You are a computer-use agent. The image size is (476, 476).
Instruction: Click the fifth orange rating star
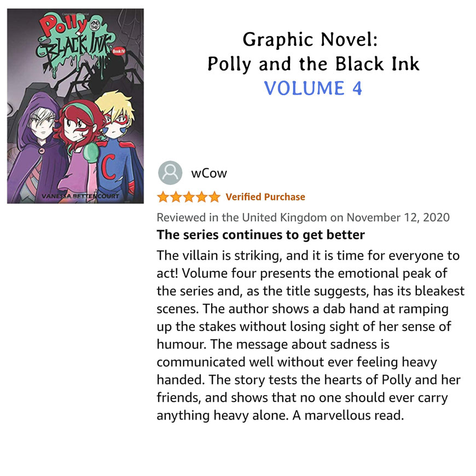214,197
